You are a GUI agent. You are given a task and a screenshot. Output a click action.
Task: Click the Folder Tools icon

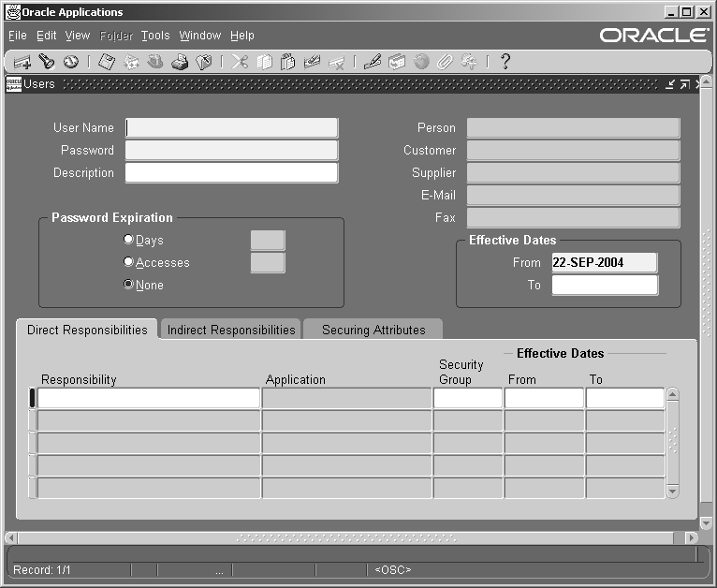click(469, 61)
